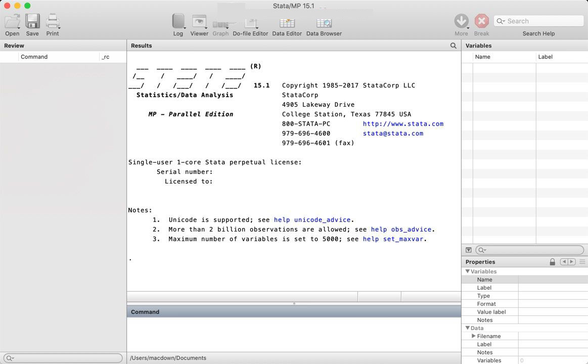Click the Review panel search field
Viewport: 588px width, 364px height.
pos(63,358)
